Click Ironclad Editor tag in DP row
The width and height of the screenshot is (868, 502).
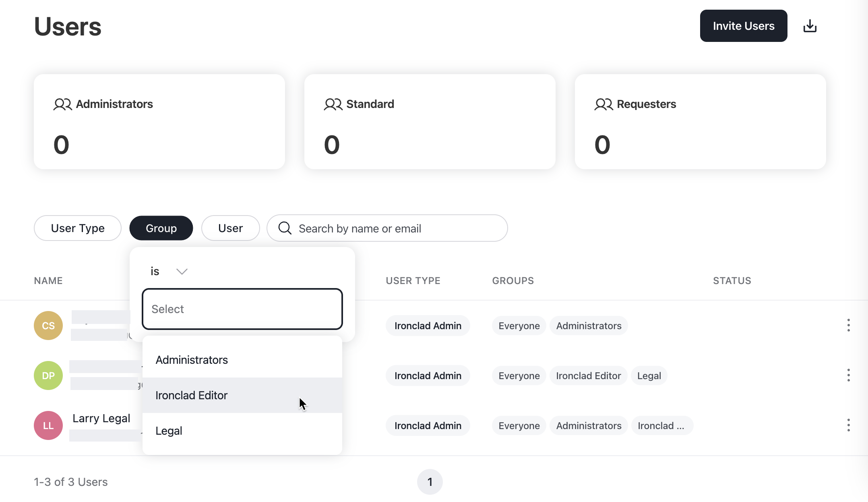pyautogui.click(x=588, y=375)
